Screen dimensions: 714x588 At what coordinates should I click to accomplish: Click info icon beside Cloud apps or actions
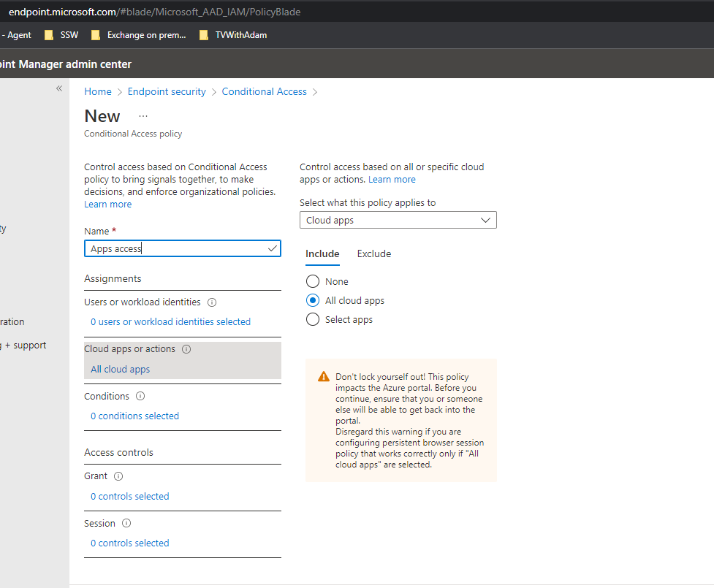click(x=186, y=349)
